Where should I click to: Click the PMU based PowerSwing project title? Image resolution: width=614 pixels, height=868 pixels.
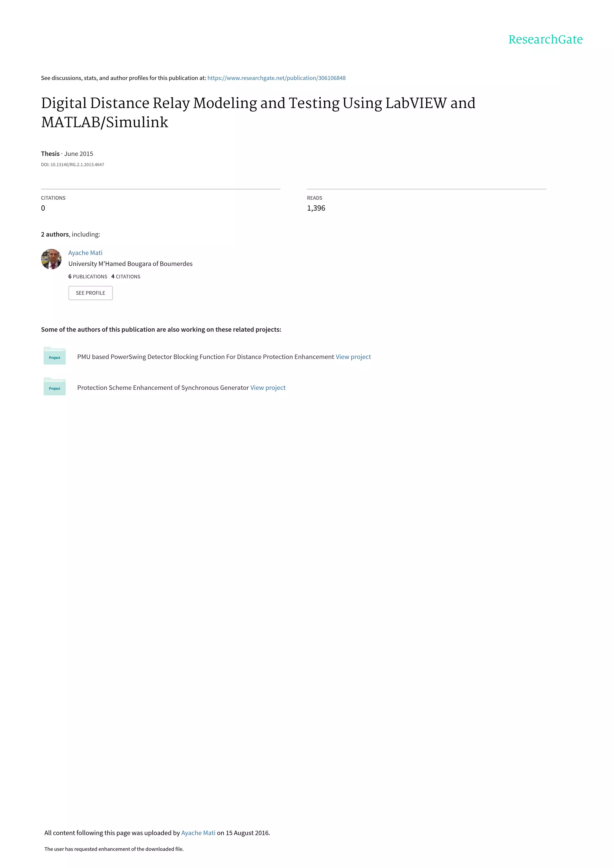[x=206, y=357]
